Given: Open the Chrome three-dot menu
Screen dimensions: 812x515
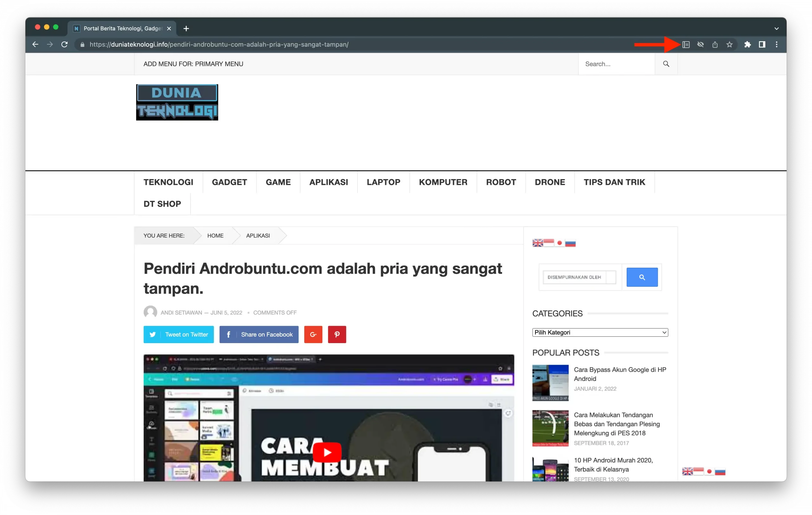Looking at the screenshot, I should pos(776,44).
